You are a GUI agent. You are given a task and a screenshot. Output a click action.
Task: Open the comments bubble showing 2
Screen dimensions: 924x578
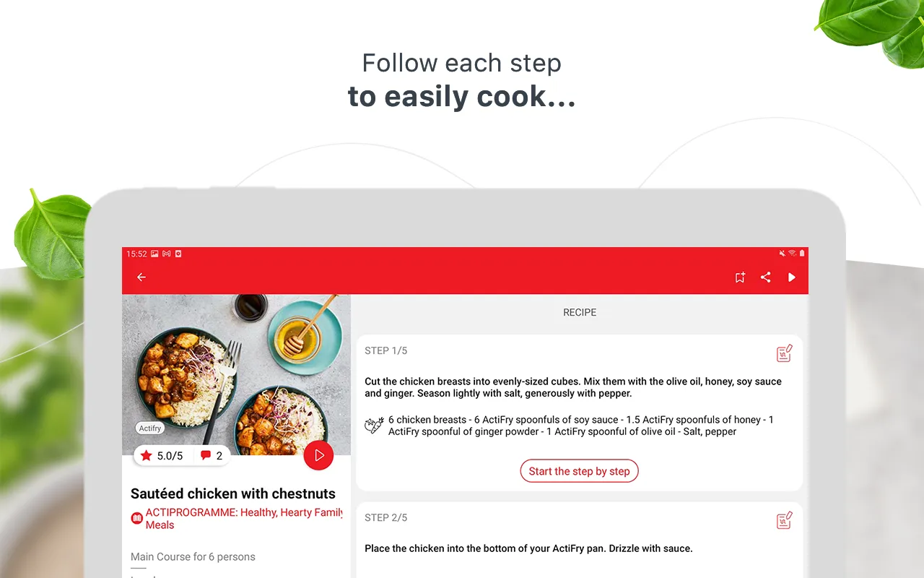click(212, 456)
